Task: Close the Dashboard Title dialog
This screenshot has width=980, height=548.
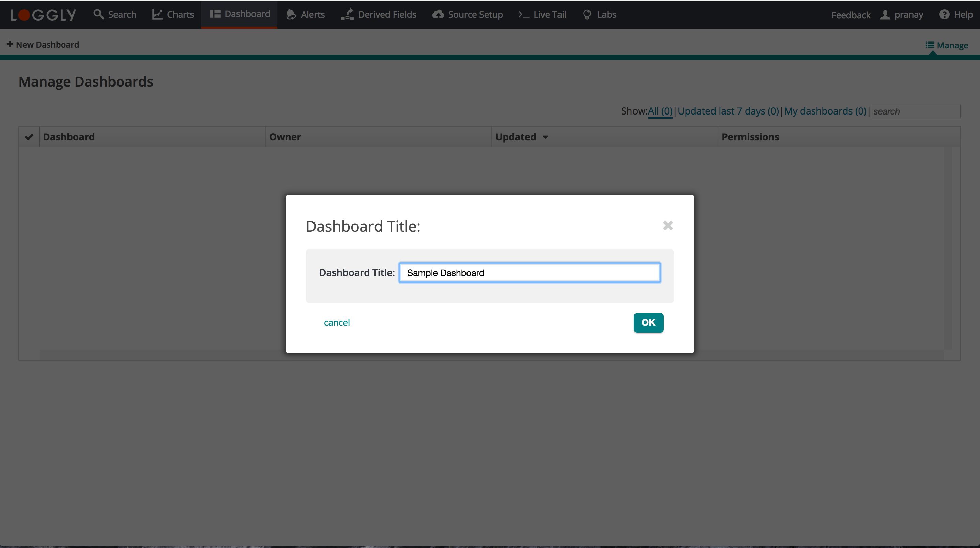Action: (x=668, y=225)
